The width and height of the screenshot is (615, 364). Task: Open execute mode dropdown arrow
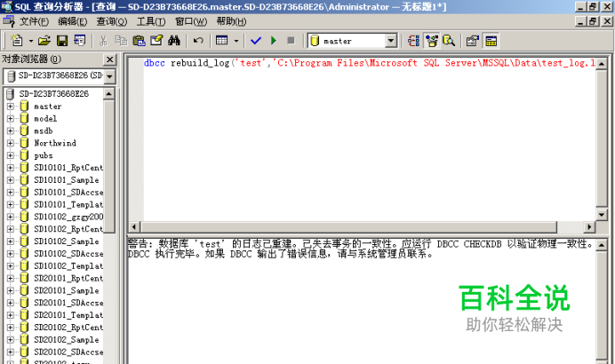click(236, 41)
